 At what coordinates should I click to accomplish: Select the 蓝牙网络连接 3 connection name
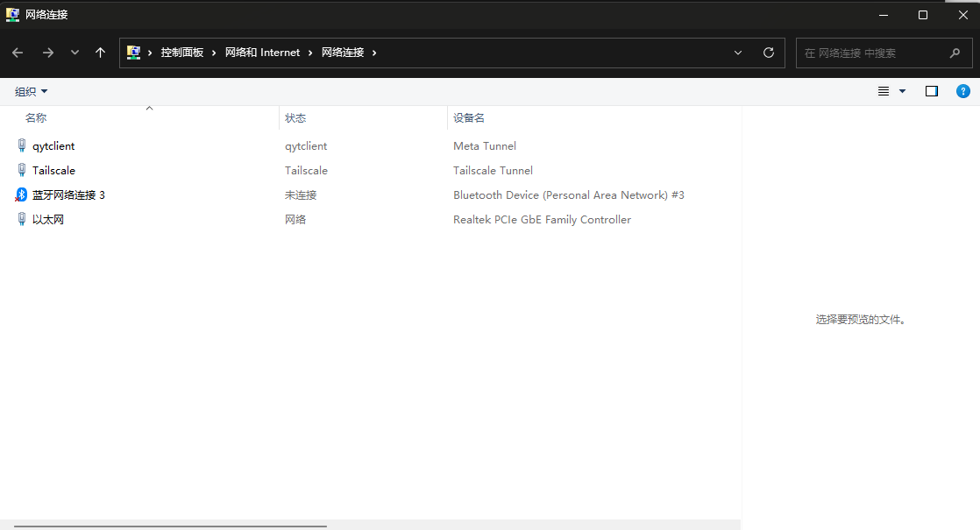(x=68, y=194)
